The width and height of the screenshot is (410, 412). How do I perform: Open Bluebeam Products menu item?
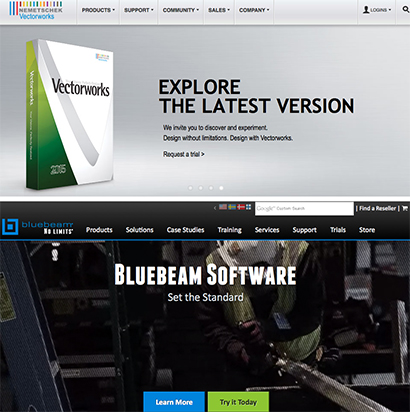99,230
